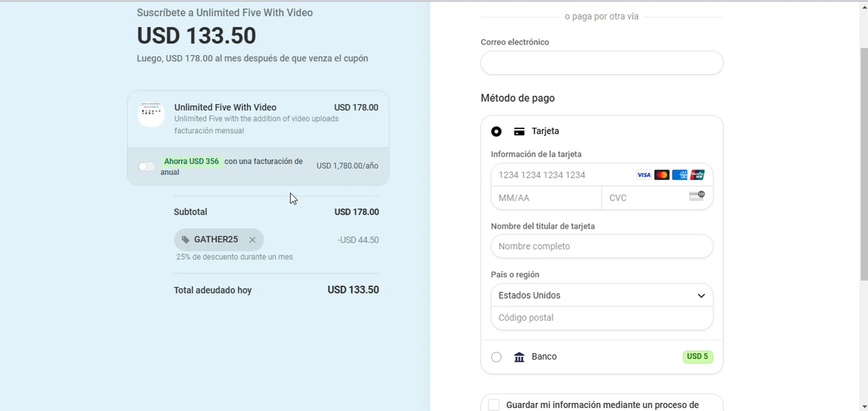Click the Banco payment option label

[544, 357]
